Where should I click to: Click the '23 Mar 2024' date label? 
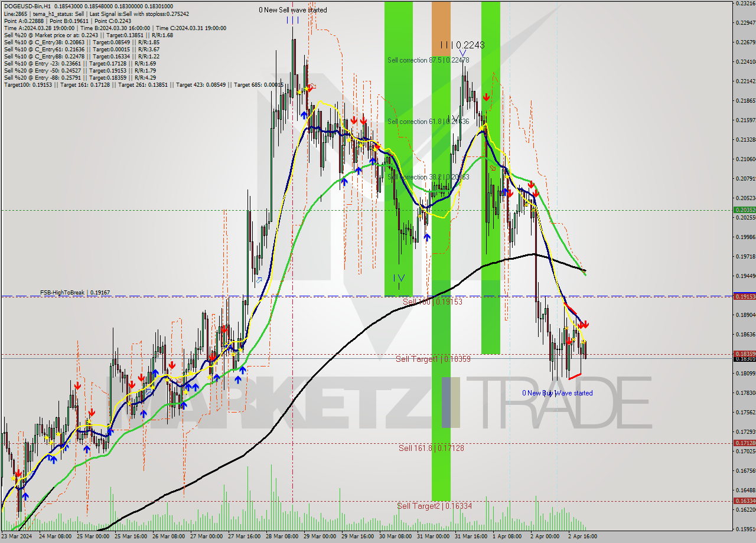pos(17,537)
